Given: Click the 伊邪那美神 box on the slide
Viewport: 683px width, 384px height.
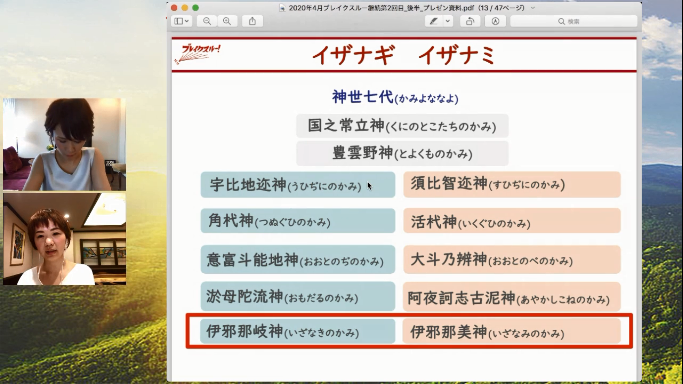Looking at the screenshot, I should 512,331.
